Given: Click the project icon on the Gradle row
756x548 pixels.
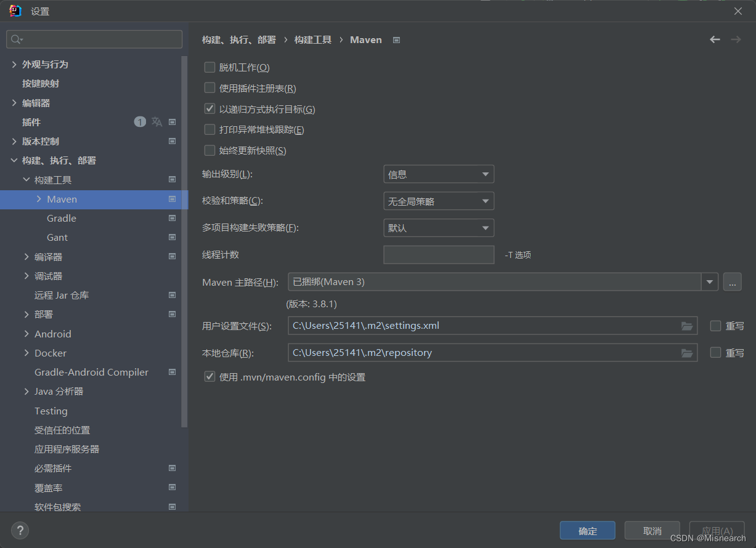Looking at the screenshot, I should pyautogui.click(x=173, y=218).
